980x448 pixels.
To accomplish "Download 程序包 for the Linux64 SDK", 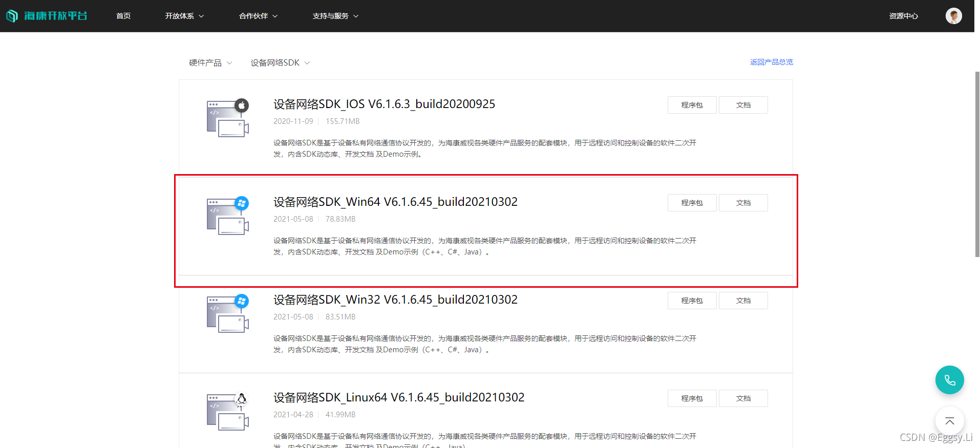I will (x=692, y=398).
